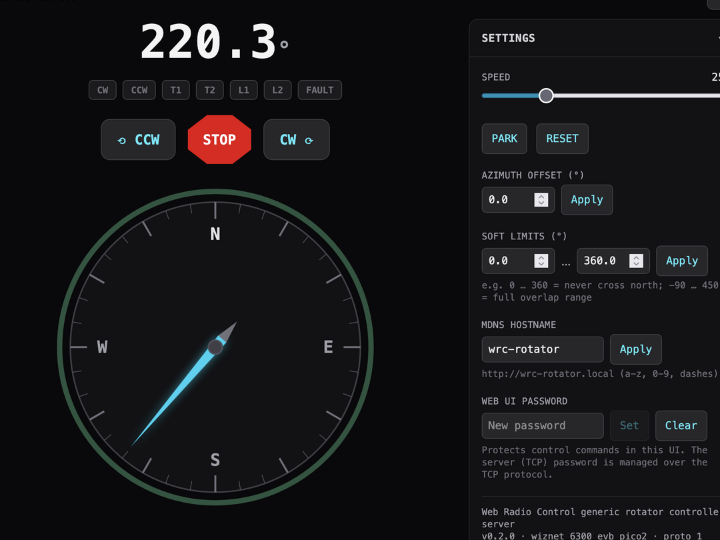
Task: Click the S marker on the compass
Action: tap(215, 460)
